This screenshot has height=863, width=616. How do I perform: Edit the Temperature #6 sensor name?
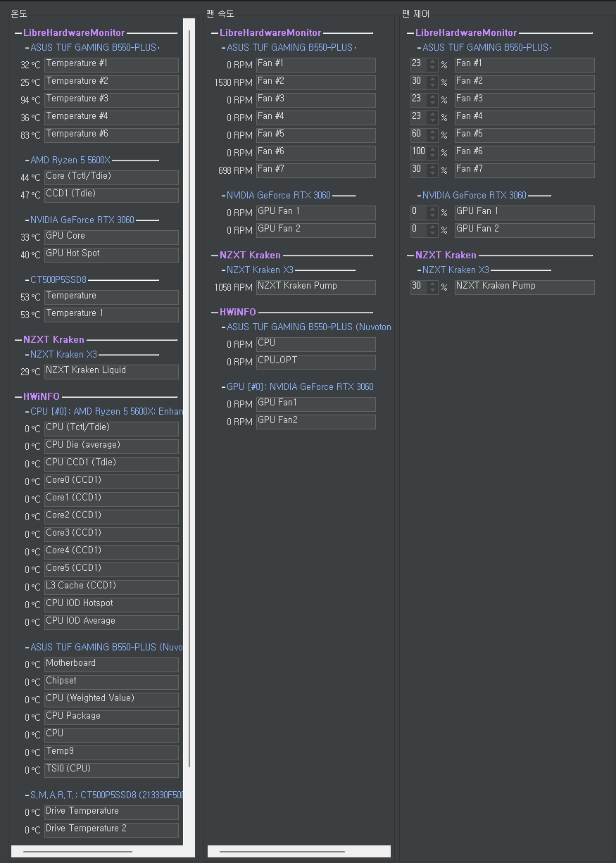tap(111, 135)
